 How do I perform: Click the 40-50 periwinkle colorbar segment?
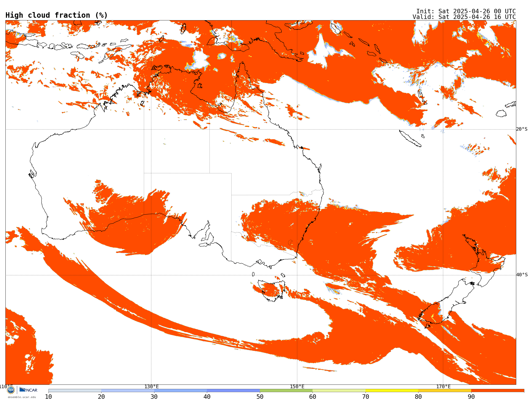[x=233, y=391]
